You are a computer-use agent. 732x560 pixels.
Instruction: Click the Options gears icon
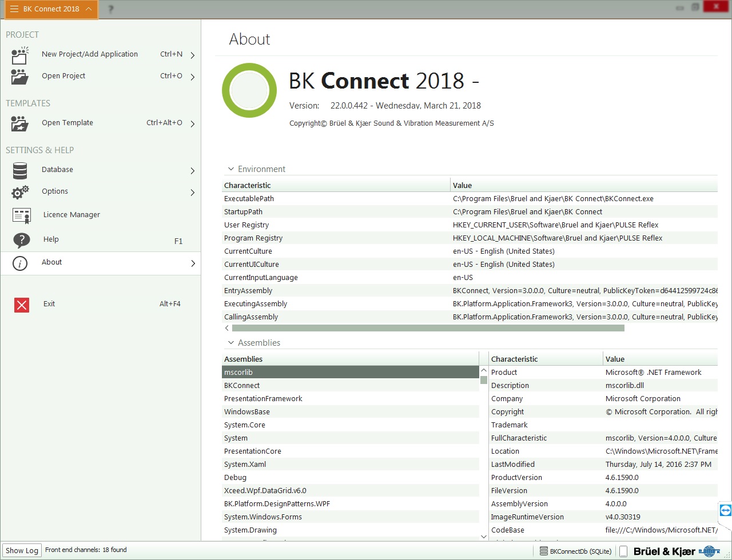pyautogui.click(x=20, y=192)
